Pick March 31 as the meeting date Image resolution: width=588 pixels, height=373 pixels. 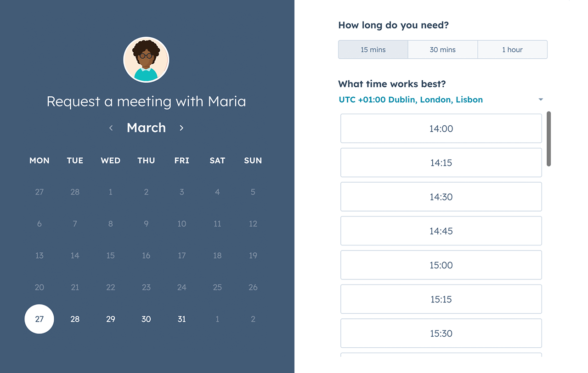[x=181, y=319]
